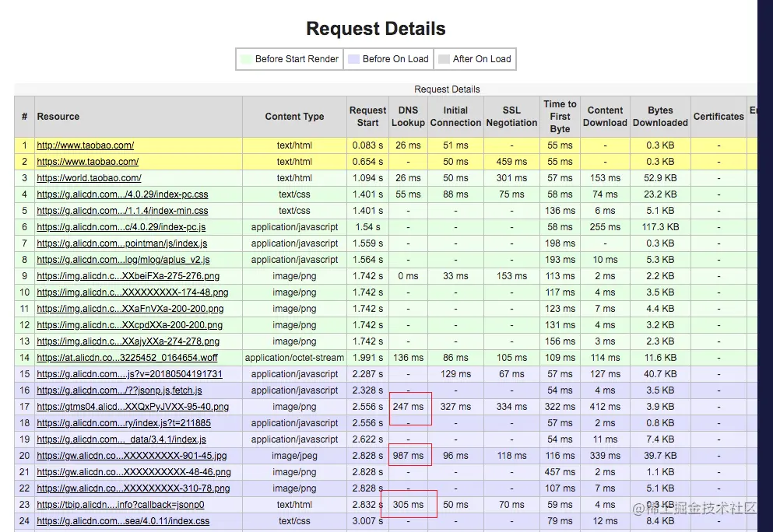Open the 4.0.29/index-pc.js resource link
Viewport: 773px width, 532px height.
[121, 227]
